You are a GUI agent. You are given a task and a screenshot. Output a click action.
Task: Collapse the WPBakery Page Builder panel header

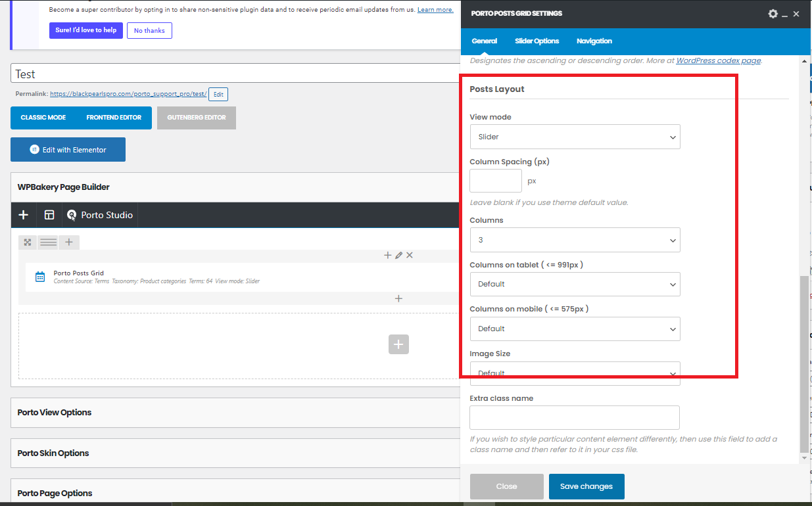coord(235,187)
